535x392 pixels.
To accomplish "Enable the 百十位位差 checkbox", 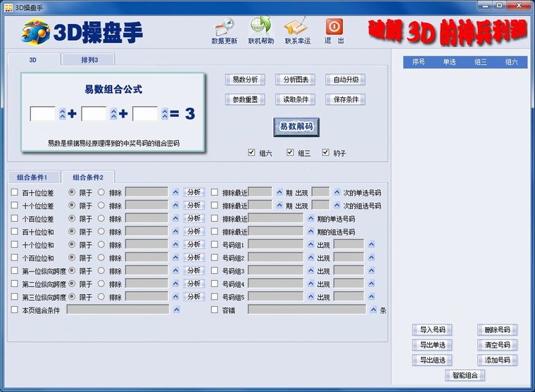I will pos(15,192).
